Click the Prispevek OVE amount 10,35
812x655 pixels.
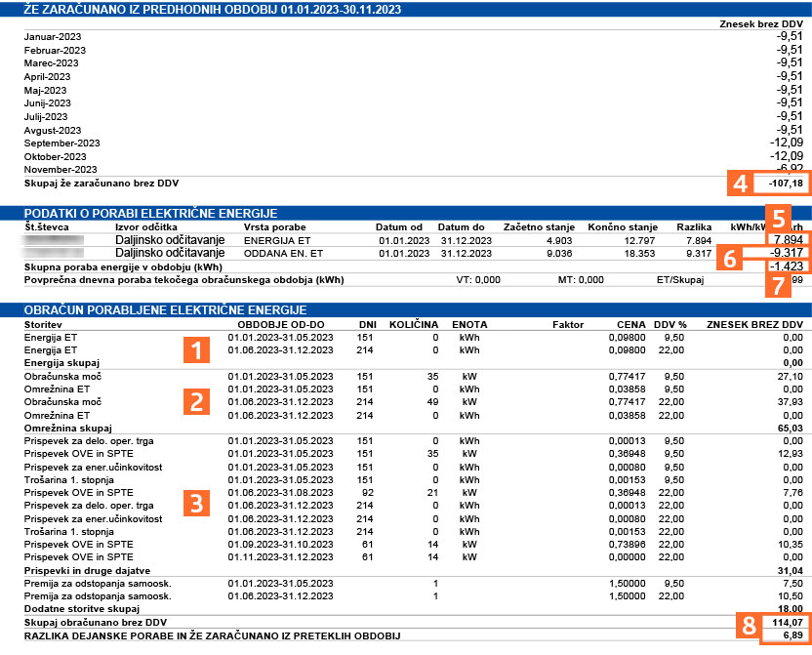pos(791,544)
